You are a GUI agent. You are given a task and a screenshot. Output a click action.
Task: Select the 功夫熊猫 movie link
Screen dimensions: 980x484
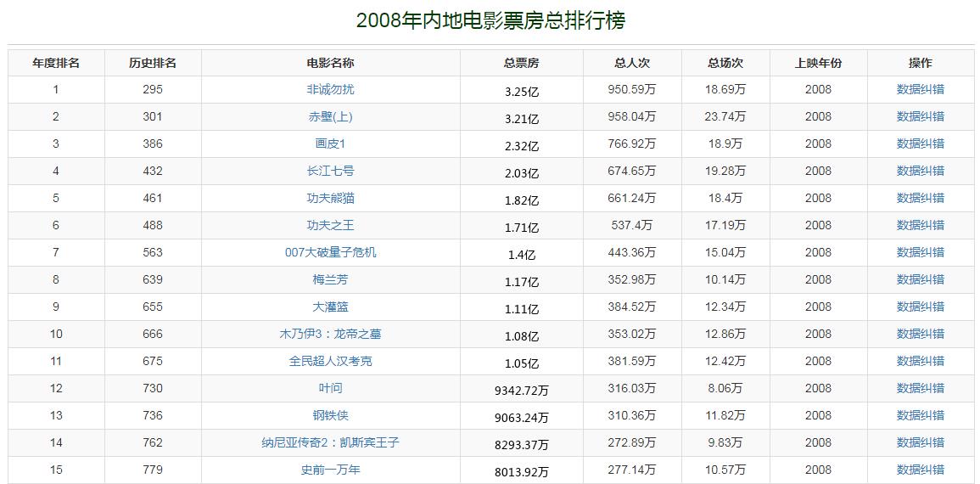tap(330, 198)
